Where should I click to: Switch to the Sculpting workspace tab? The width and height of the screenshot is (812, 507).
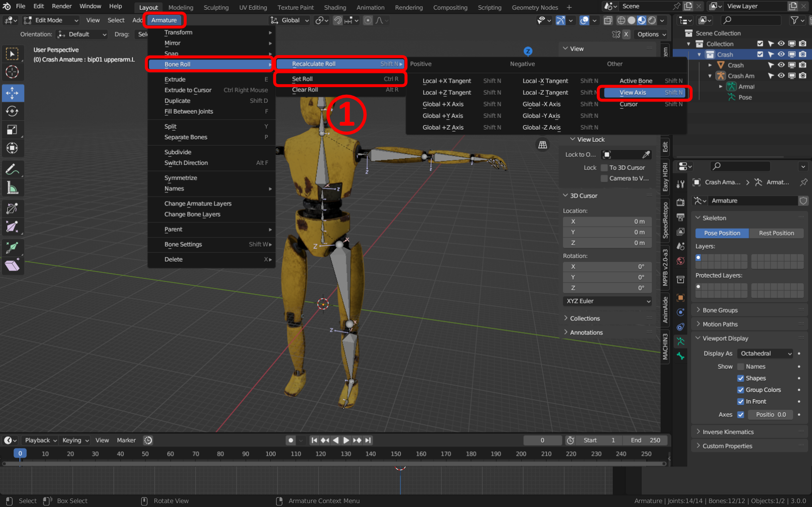[x=216, y=7]
